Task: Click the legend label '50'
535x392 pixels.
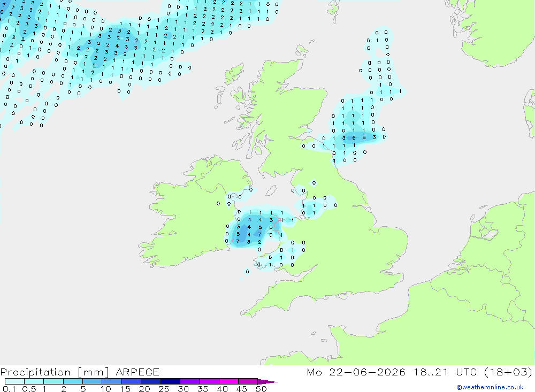Action: point(261,389)
